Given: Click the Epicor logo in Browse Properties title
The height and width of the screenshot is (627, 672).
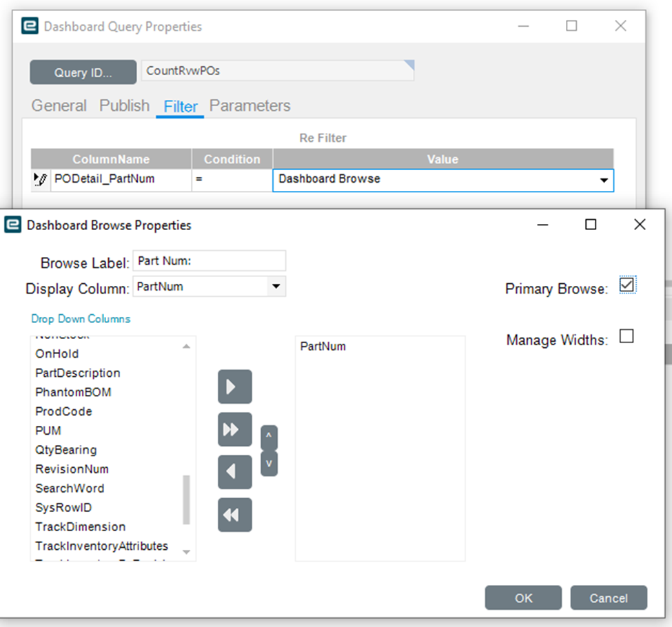Looking at the screenshot, I should (12, 225).
